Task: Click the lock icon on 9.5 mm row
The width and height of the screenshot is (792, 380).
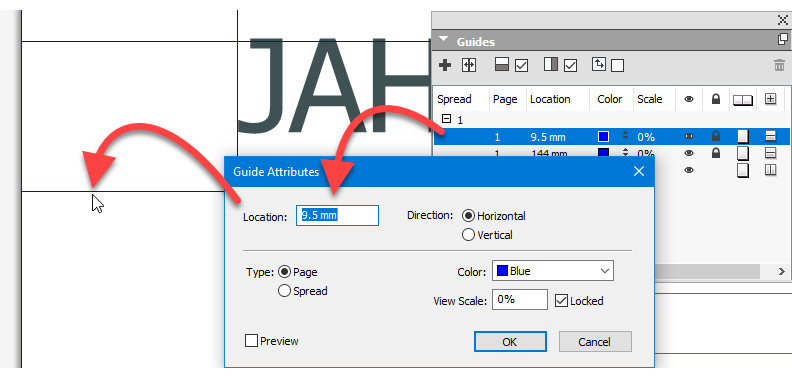Action: tap(715, 136)
